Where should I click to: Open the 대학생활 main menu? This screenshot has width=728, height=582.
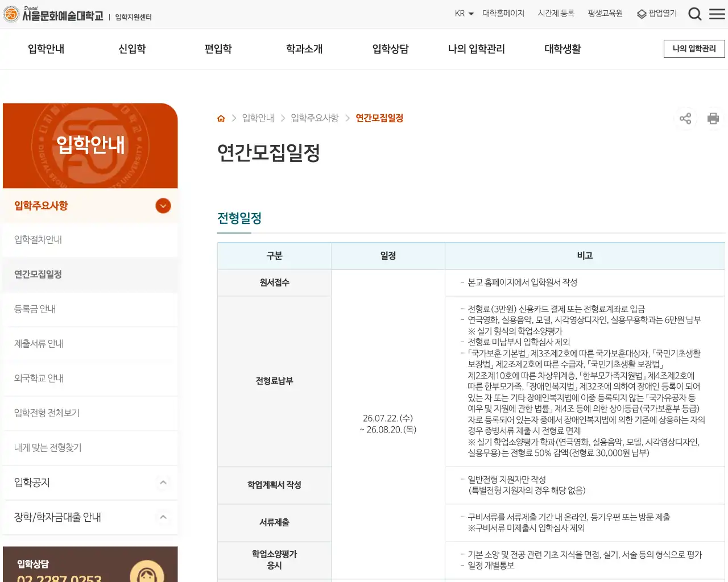563,49
